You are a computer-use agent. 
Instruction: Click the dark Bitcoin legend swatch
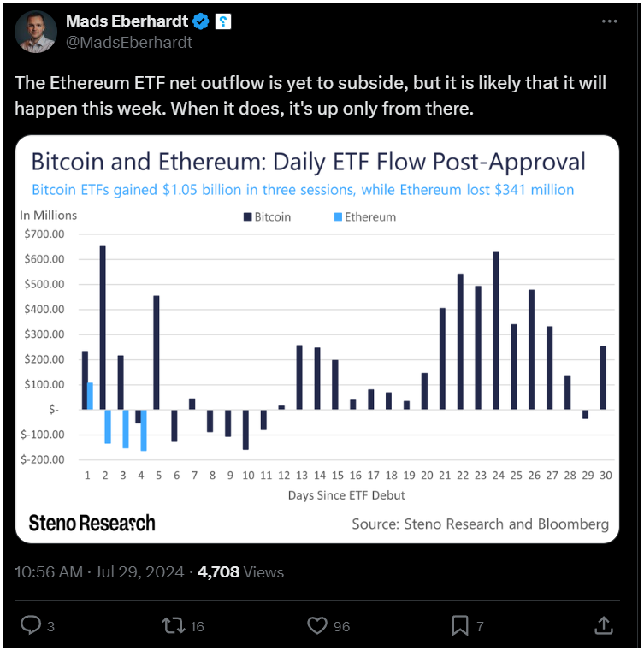(x=248, y=216)
